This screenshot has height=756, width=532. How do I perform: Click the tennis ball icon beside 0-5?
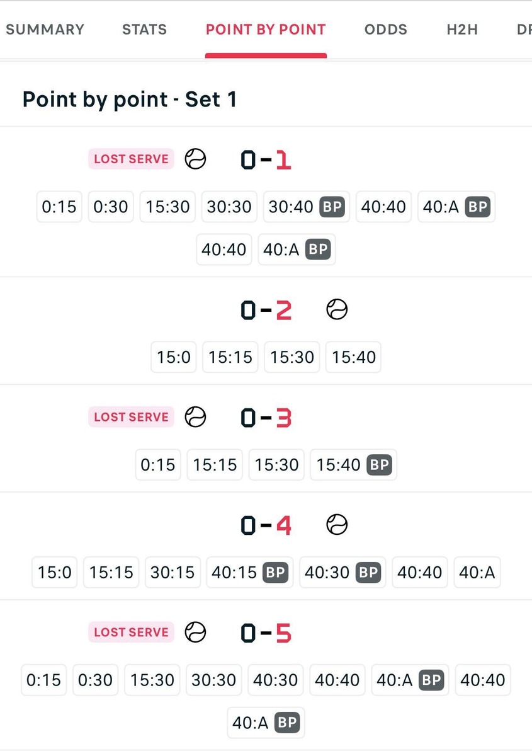(x=195, y=632)
